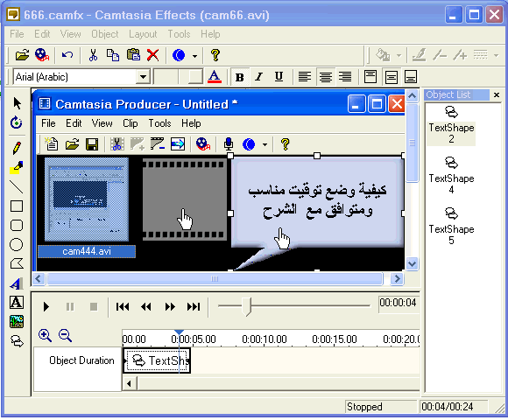Image resolution: width=508 pixels, height=420 pixels.
Task: Select the rounded rectangle tool
Action: coord(17,225)
